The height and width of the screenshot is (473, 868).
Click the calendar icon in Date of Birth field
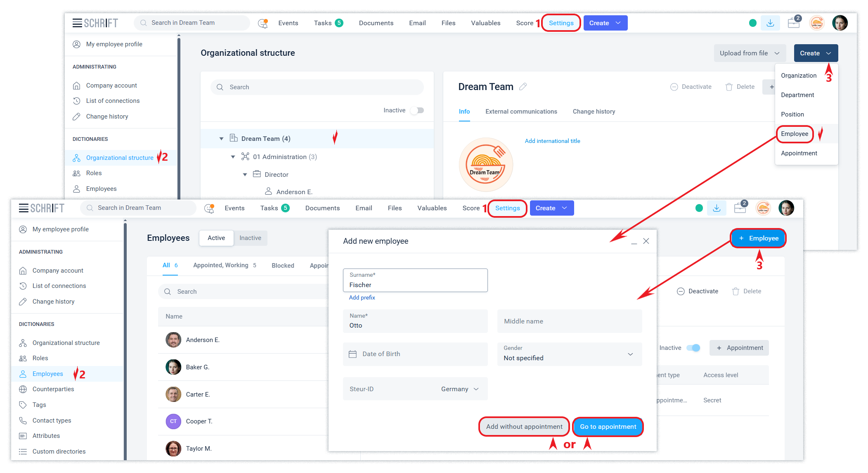(x=352, y=354)
